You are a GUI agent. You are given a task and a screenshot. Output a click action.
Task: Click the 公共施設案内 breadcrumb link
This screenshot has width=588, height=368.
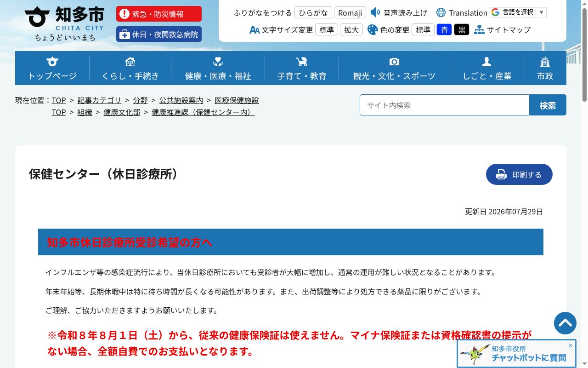181,100
